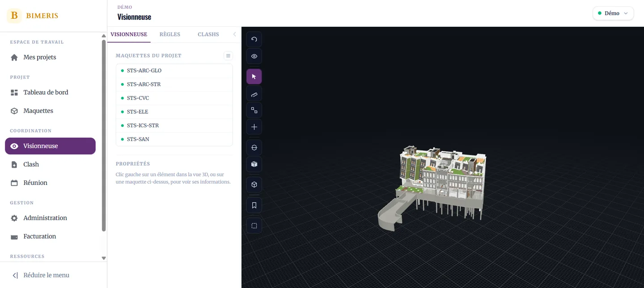Open the bookmark viewpoints tool

coord(254,205)
